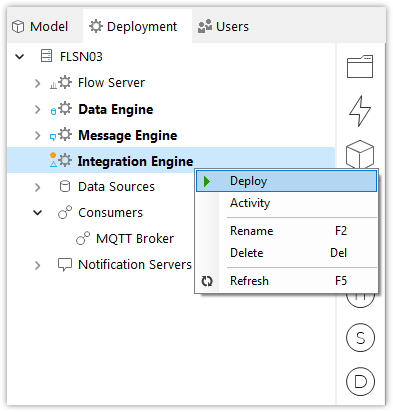
Task: Click the Flow Server gear icon
Action: [x=65, y=82]
